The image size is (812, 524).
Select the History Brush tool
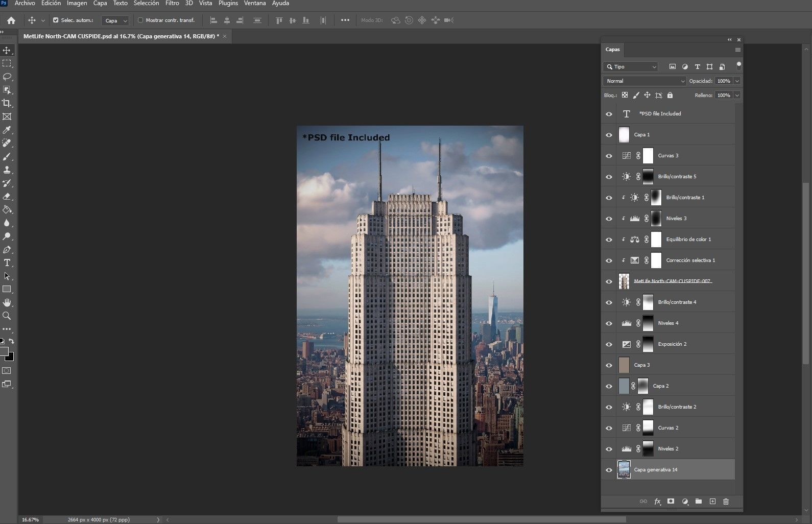[7, 183]
